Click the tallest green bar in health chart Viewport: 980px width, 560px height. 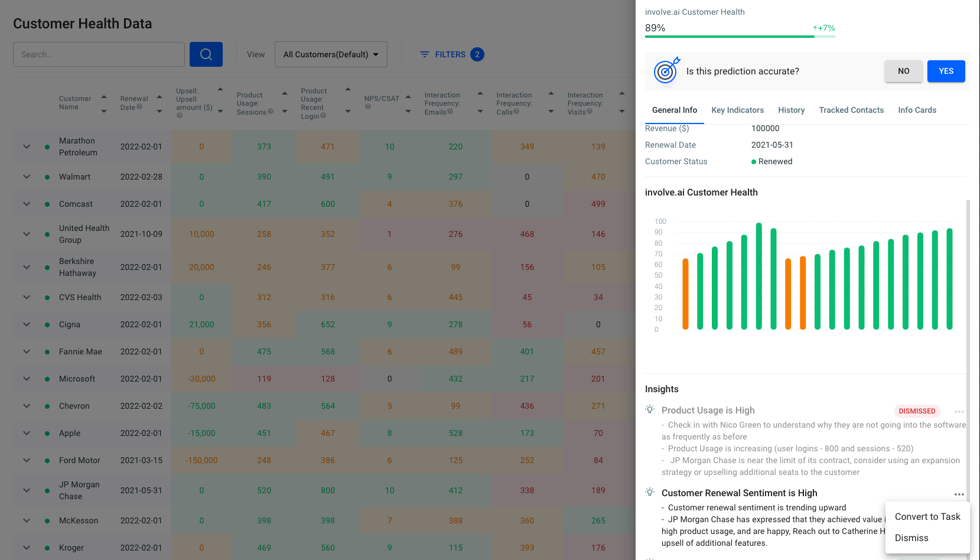click(x=758, y=276)
